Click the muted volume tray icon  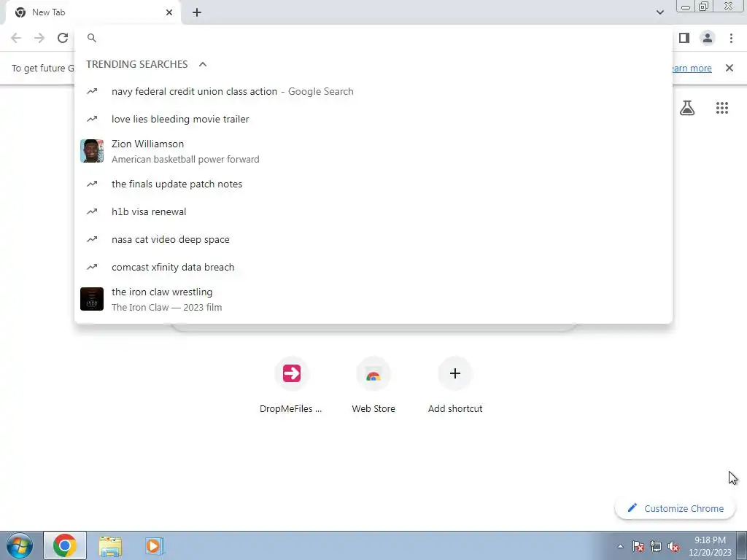tap(673, 547)
